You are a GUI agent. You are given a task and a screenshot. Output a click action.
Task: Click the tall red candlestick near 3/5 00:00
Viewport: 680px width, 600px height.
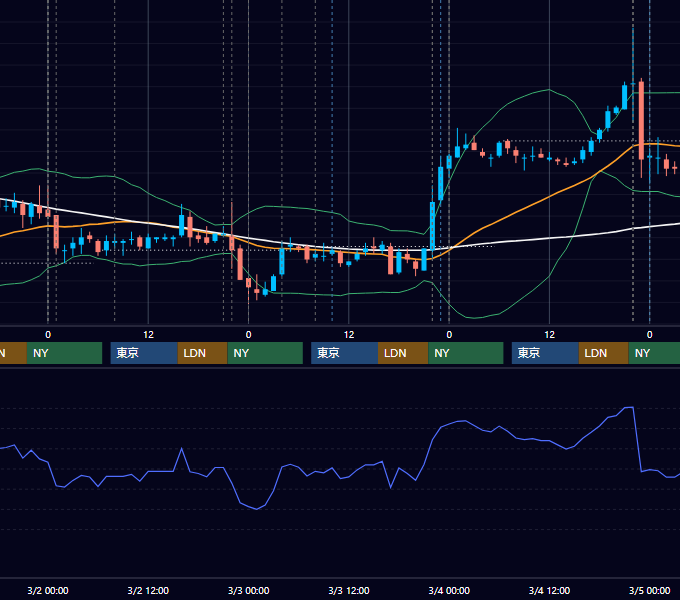[641, 119]
